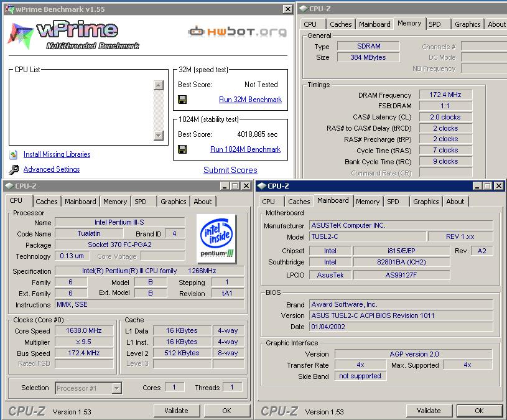This screenshot has width=507, height=420.
Task: Open Graphics tab in the CPU window
Action: (x=174, y=202)
